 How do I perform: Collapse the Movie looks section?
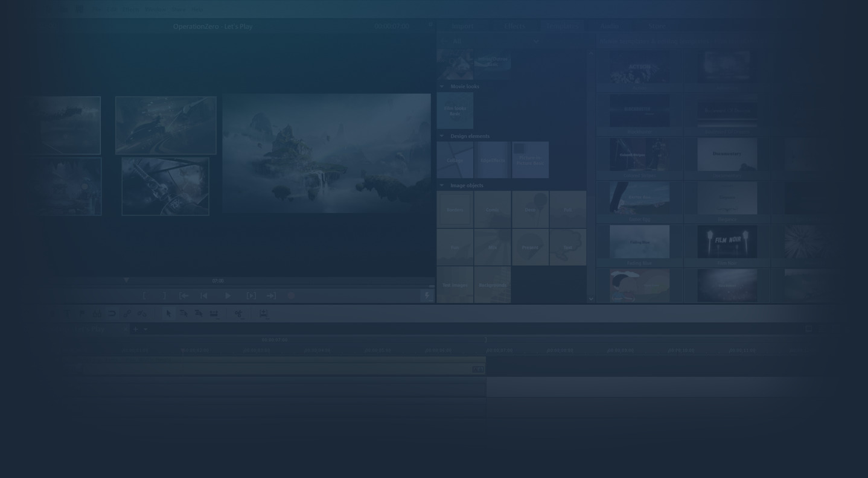click(441, 86)
